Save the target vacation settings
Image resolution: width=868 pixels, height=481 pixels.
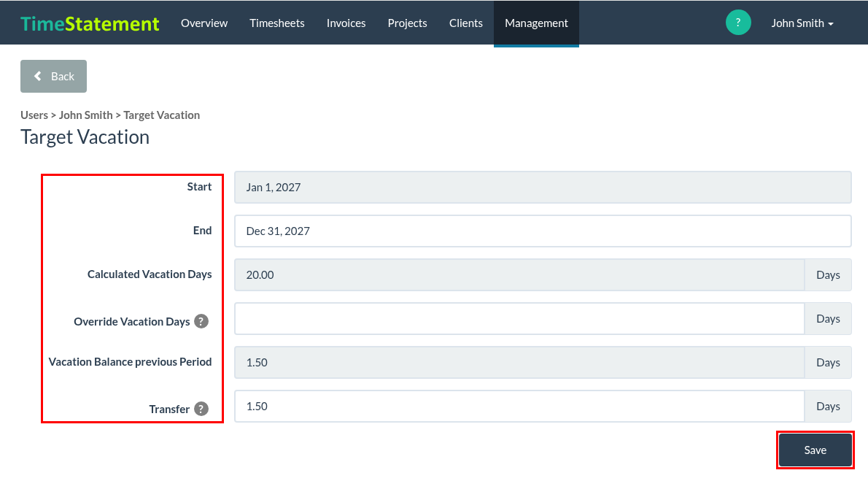815,450
